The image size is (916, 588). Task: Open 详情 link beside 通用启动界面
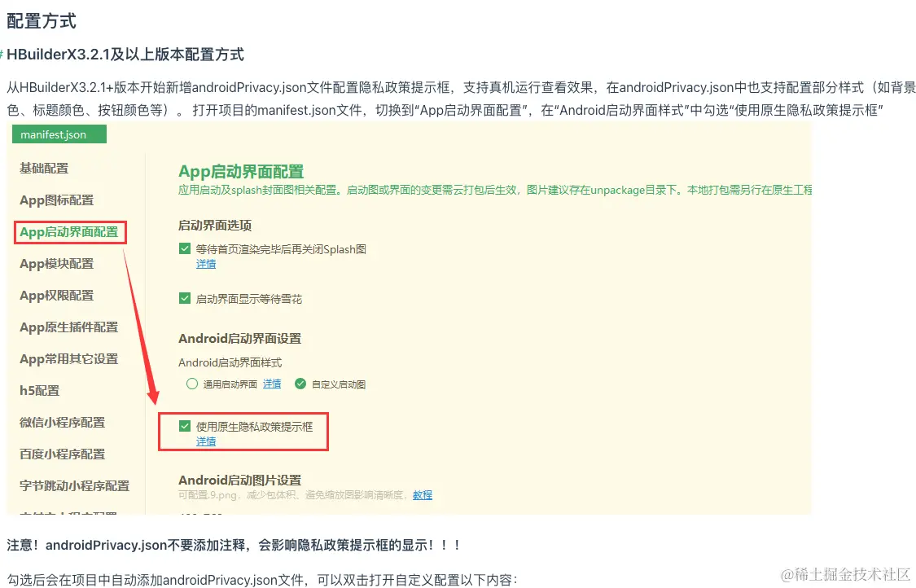click(272, 384)
